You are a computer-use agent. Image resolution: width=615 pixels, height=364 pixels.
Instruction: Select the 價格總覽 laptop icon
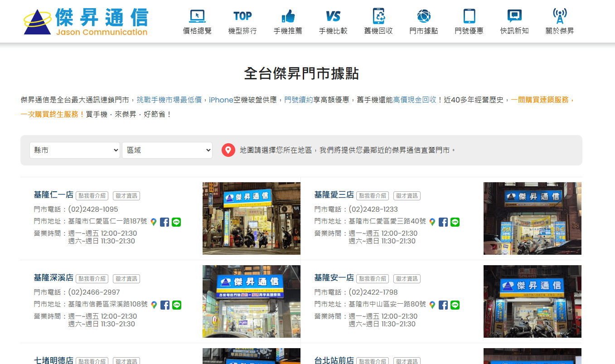pyautogui.click(x=197, y=15)
